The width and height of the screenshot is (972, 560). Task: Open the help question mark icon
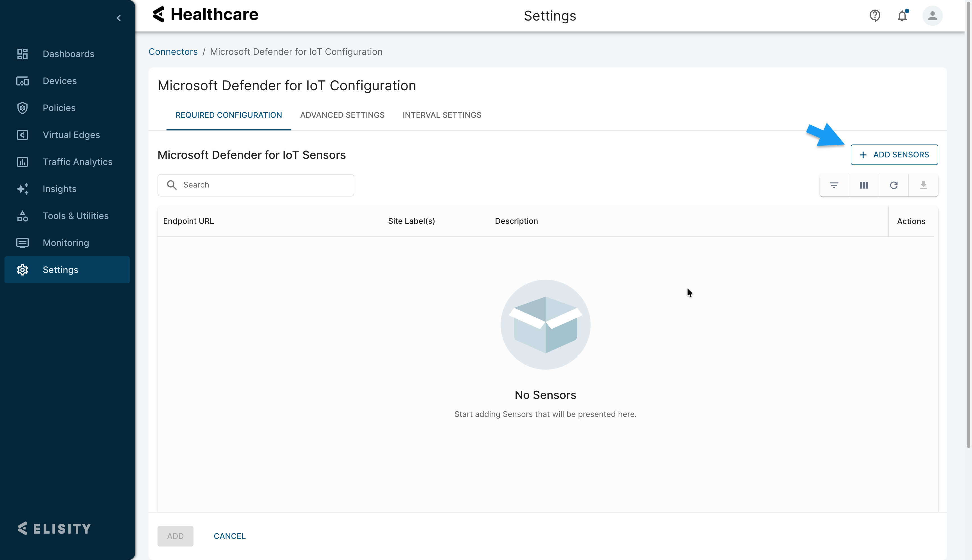click(x=875, y=16)
